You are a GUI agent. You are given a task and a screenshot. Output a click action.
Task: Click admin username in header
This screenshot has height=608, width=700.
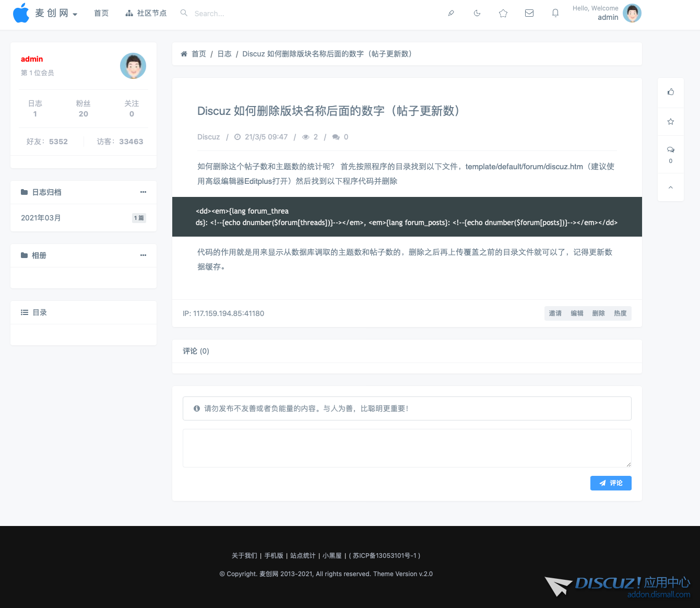pyautogui.click(x=608, y=17)
